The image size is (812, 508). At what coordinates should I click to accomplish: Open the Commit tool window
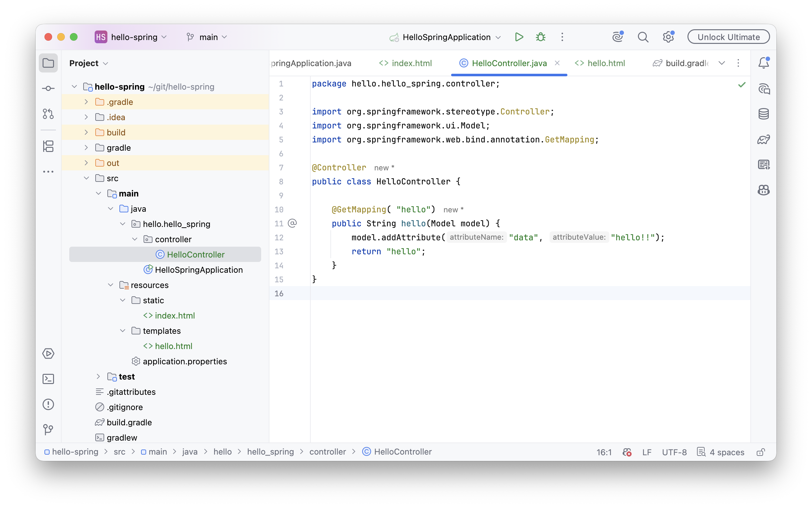pos(48,88)
